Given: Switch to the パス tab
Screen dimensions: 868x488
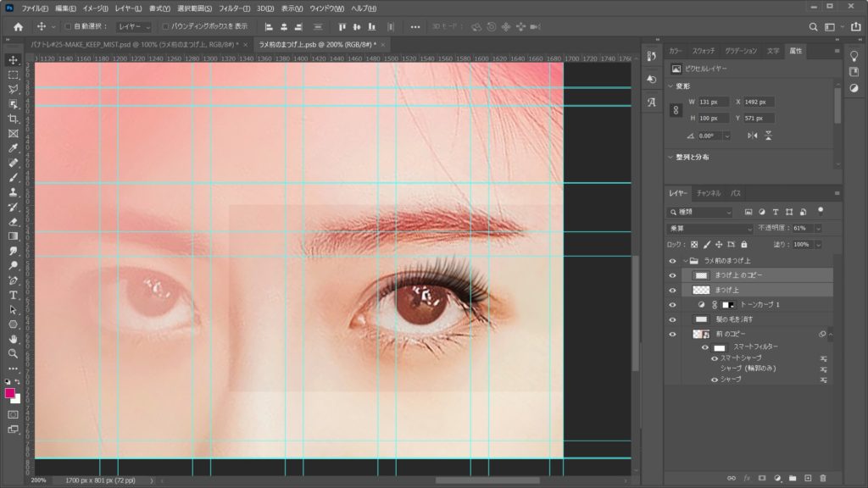Looking at the screenshot, I should coord(736,193).
